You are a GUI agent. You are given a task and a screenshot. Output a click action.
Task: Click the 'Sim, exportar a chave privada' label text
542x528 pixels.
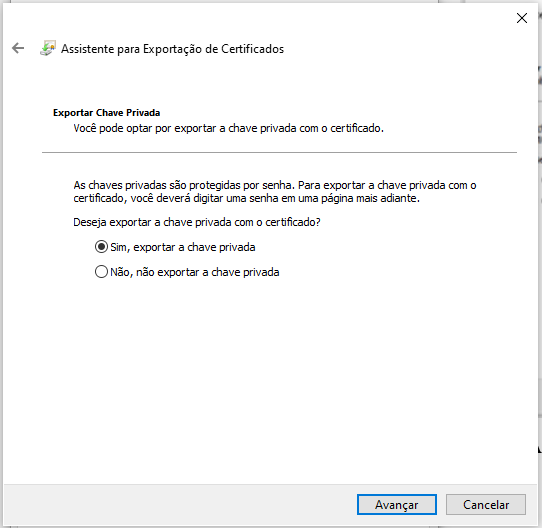[x=183, y=247]
